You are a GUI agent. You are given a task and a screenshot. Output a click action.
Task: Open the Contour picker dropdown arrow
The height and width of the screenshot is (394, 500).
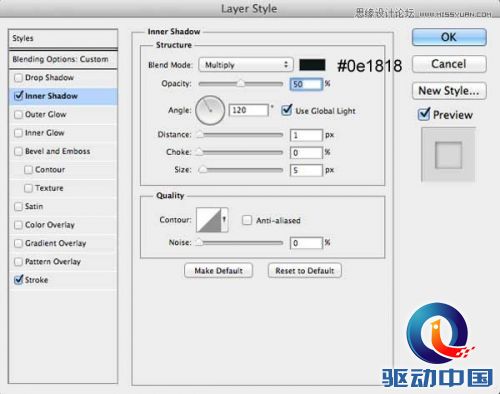(x=224, y=219)
